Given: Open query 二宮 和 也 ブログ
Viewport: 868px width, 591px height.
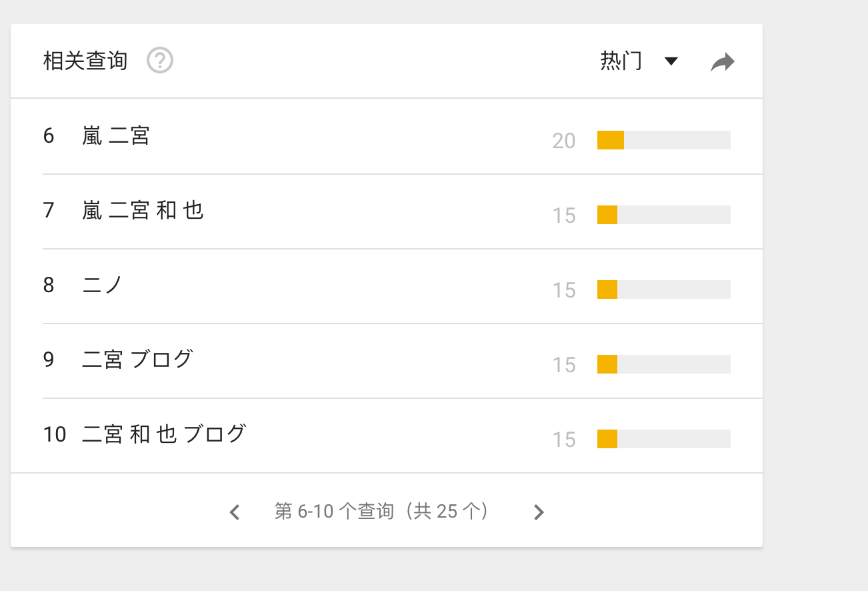Looking at the screenshot, I should click(164, 435).
